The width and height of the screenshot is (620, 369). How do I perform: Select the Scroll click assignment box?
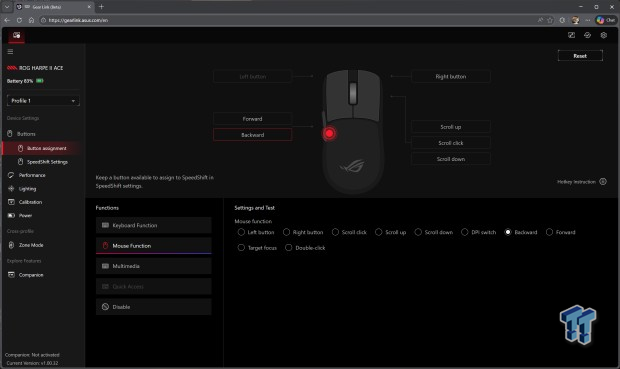click(x=450, y=143)
